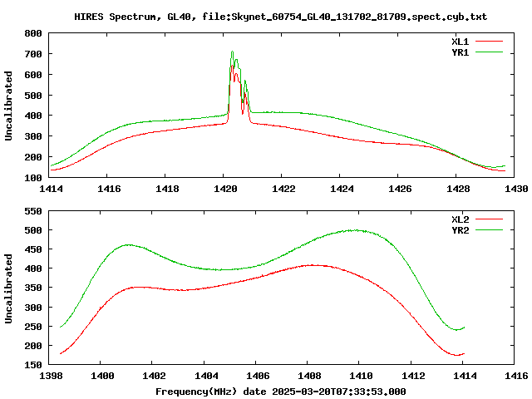
Task: Click the 1414 x-axis label of top plot
Action: tap(51, 189)
